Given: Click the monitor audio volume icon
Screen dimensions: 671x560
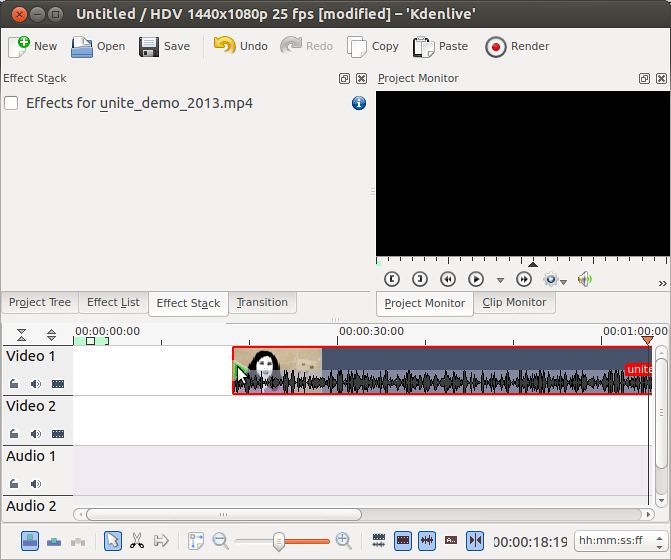Looking at the screenshot, I should tap(585, 280).
